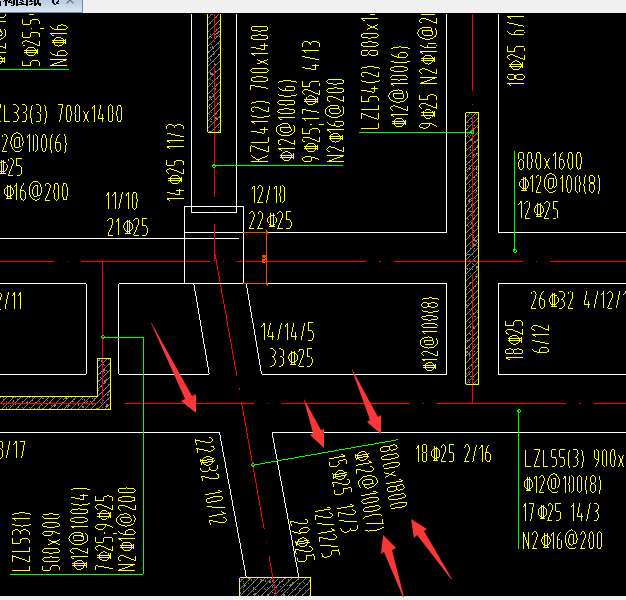
Task: Select the 8/17 text on the left
Action: click(13, 450)
